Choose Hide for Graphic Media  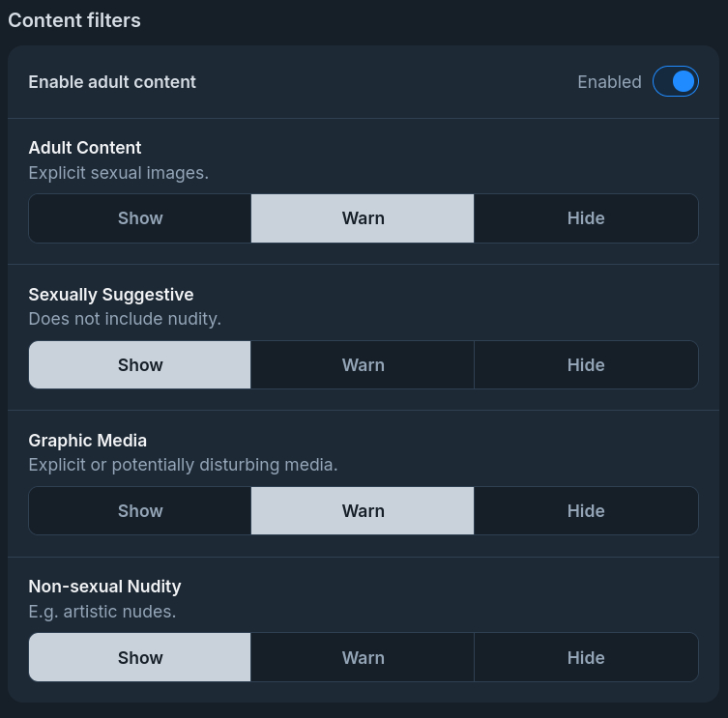586,511
